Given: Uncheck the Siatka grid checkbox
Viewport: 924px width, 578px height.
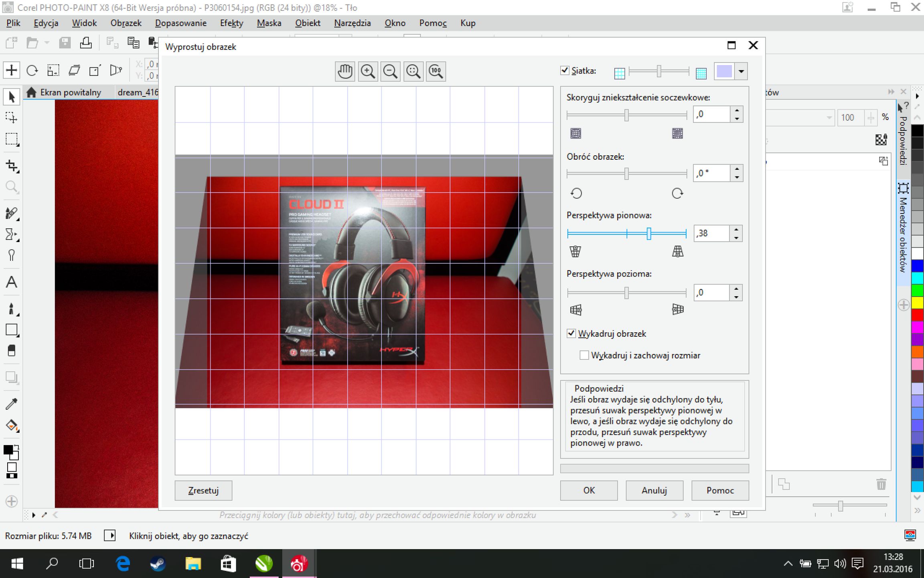Looking at the screenshot, I should (x=565, y=71).
